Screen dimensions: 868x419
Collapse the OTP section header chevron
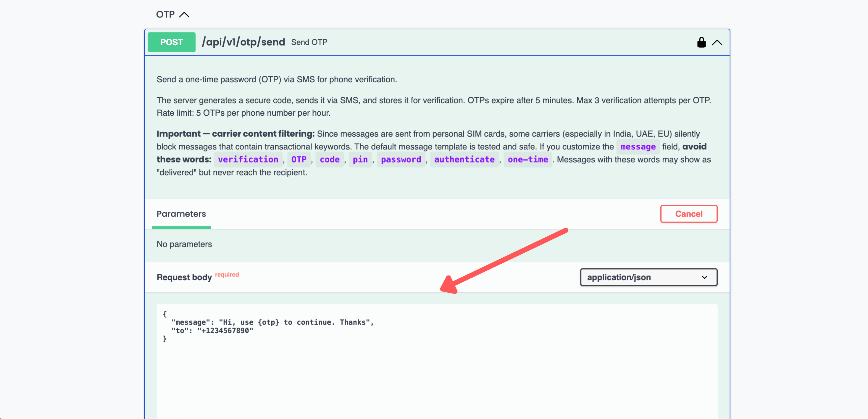(x=184, y=14)
